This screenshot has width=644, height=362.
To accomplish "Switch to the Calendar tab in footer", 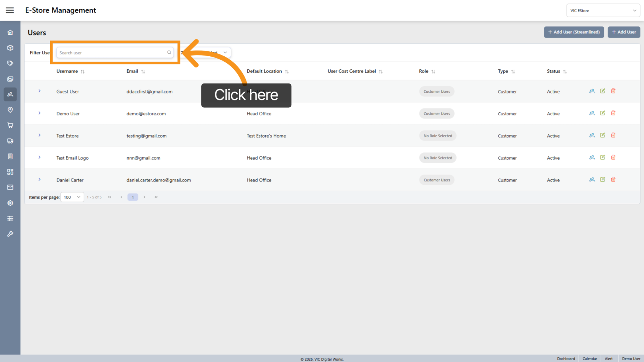I will pyautogui.click(x=590, y=359).
